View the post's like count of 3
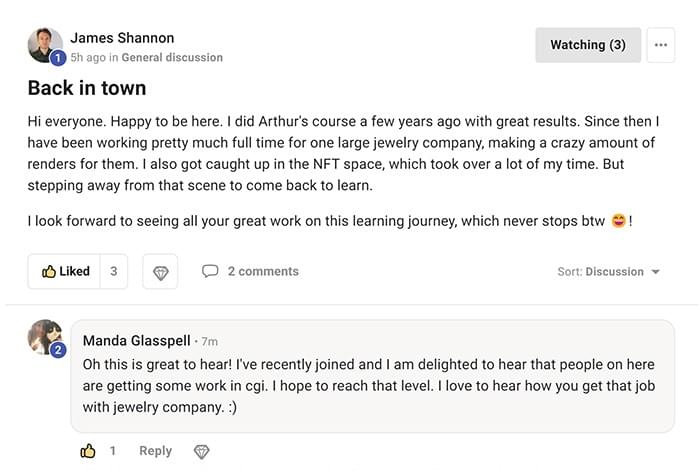700x473 pixels. [x=114, y=271]
